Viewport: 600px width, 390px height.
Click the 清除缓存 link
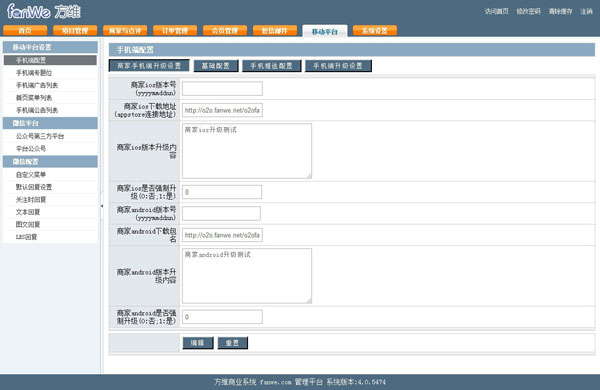pos(560,11)
